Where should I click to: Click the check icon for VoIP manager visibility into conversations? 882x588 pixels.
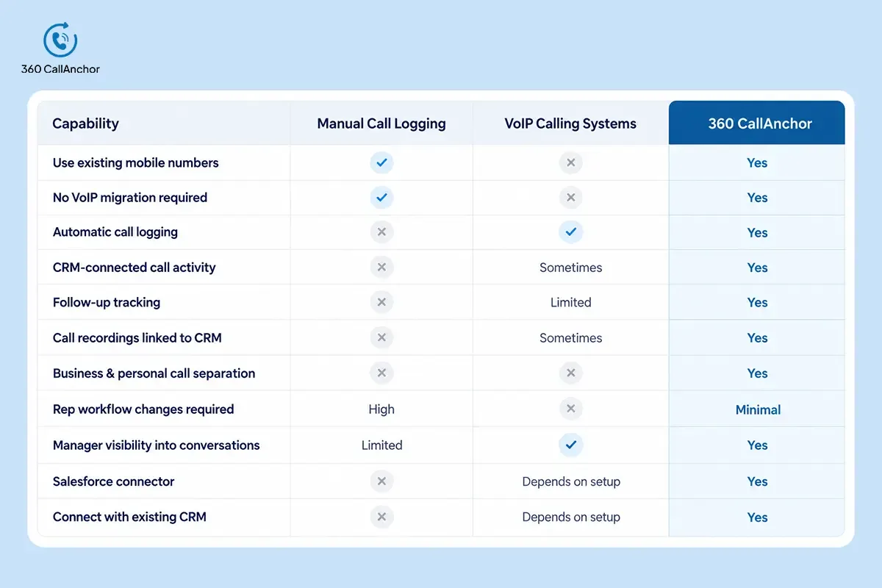coord(570,445)
